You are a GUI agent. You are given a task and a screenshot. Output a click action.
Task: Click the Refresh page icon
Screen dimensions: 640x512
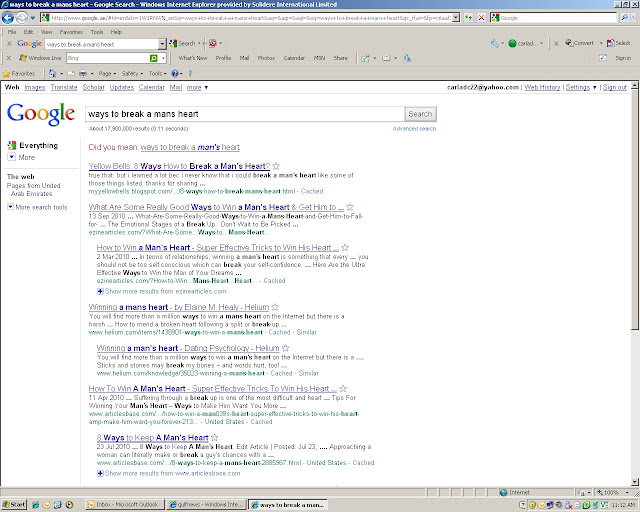coord(469,18)
